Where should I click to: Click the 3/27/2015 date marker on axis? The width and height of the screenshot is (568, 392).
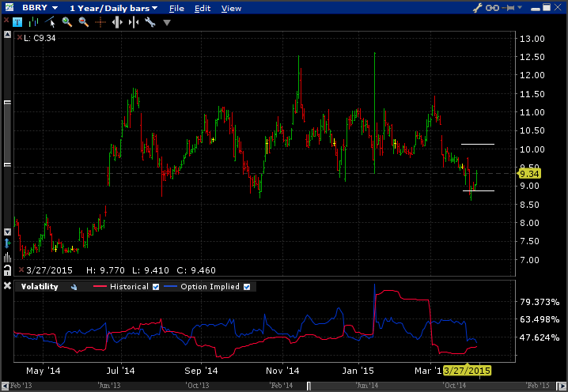click(467, 371)
